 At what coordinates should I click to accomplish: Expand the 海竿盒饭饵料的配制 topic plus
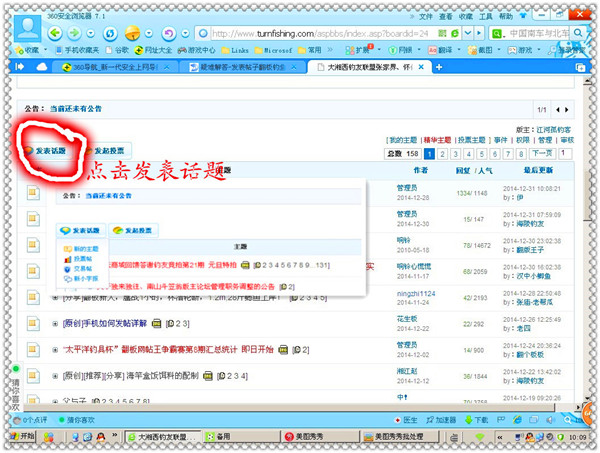pos(55,376)
